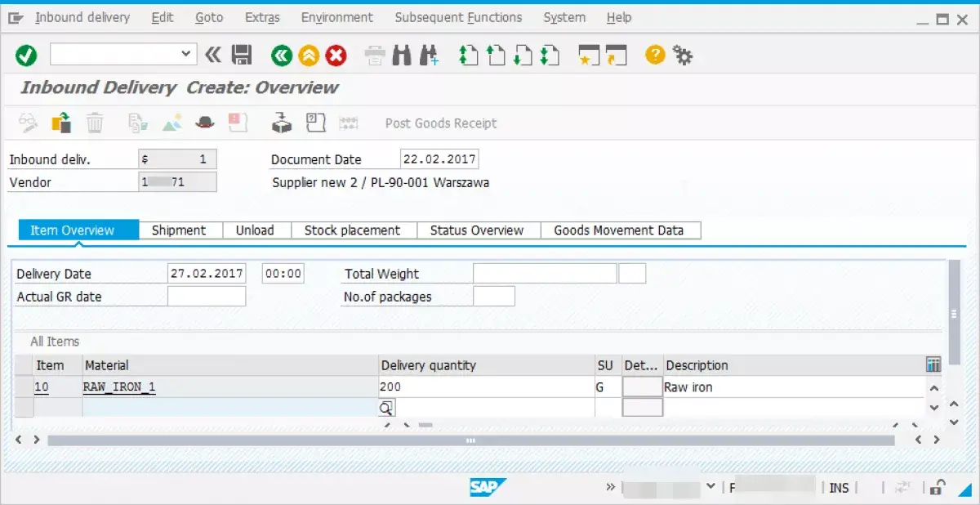Screen dimensions: 980x505
Task: Click material RAW_IRON_1
Action: coord(119,387)
